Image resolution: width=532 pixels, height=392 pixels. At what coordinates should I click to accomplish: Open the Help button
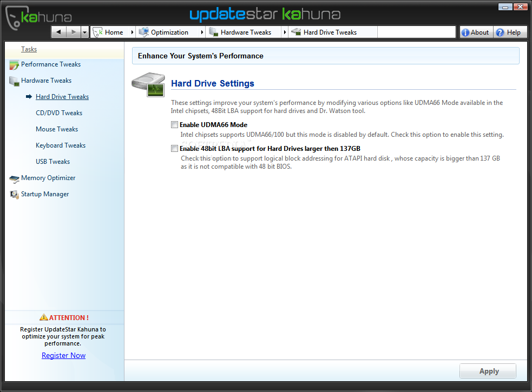[510, 32]
